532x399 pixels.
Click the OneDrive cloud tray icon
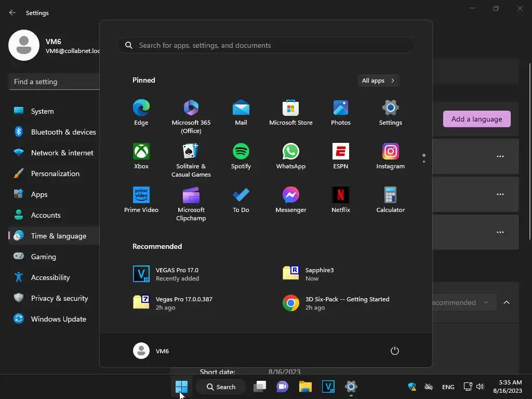pyautogui.click(x=429, y=387)
